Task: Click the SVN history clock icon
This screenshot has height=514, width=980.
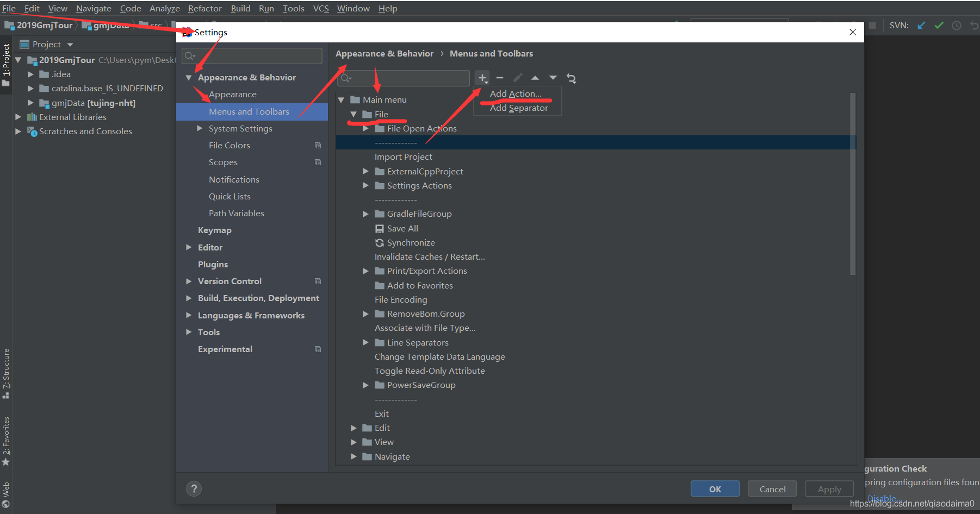Action: coord(957,26)
